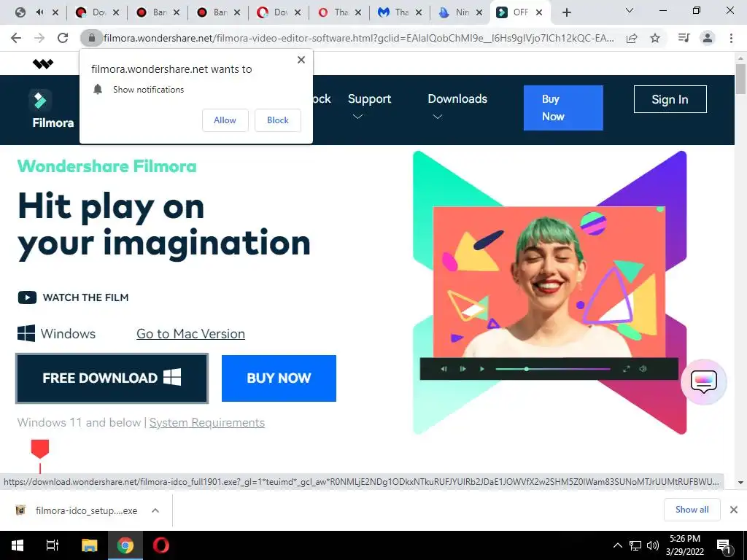Viewport: 747px width, 560px height.
Task: Click the fullscreen icon in the preview controls
Action: click(627, 369)
